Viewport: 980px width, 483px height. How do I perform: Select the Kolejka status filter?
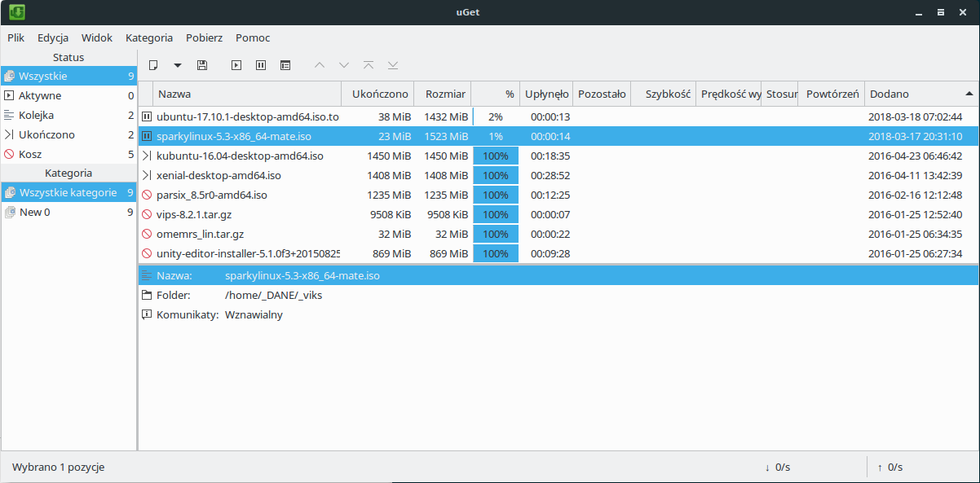tap(68, 115)
